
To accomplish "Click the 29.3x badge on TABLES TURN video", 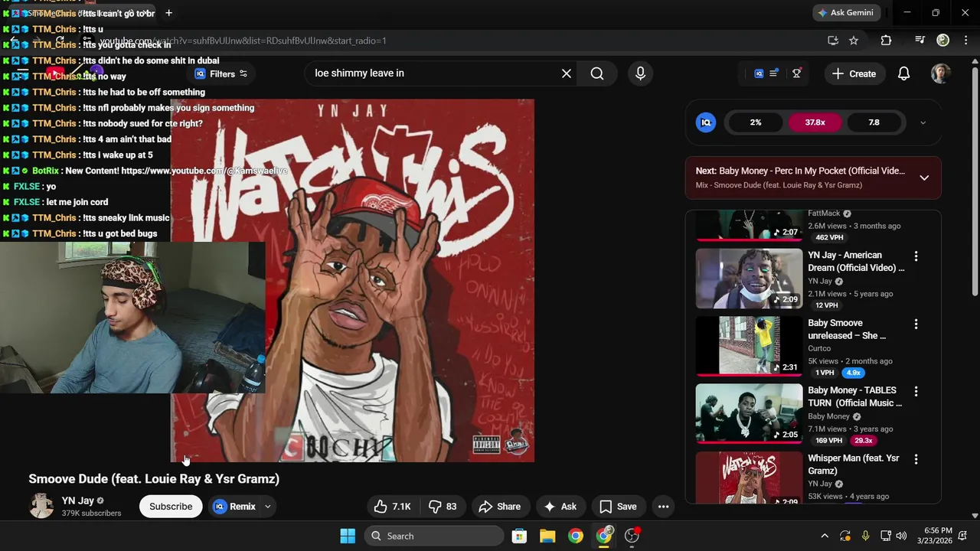I will (x=863, y=441).
